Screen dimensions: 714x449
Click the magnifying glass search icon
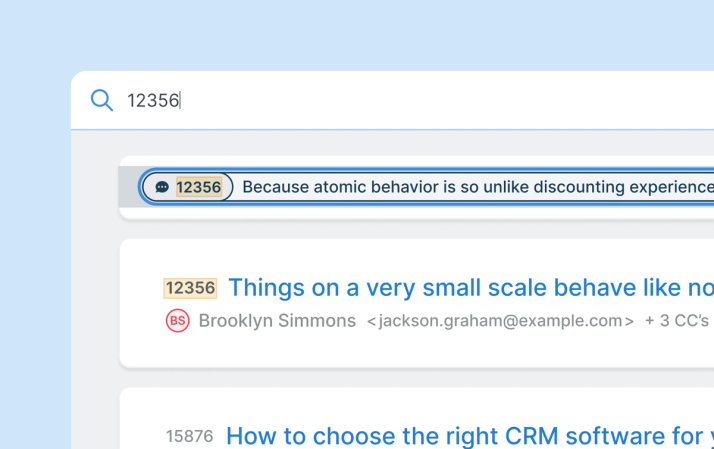[102, 100]
